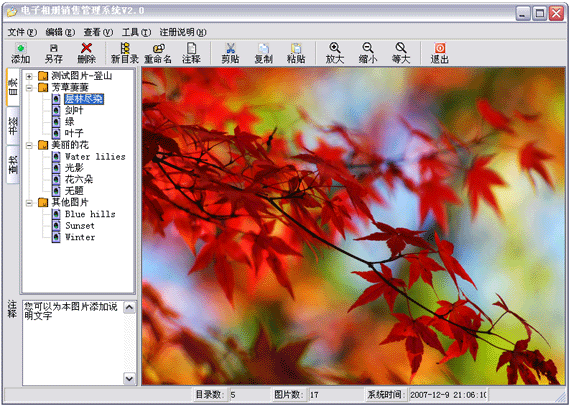Viewport: 571px width, 407px height.
Task: Open the 文件(F) menu
Action: (x=22, y=32)
